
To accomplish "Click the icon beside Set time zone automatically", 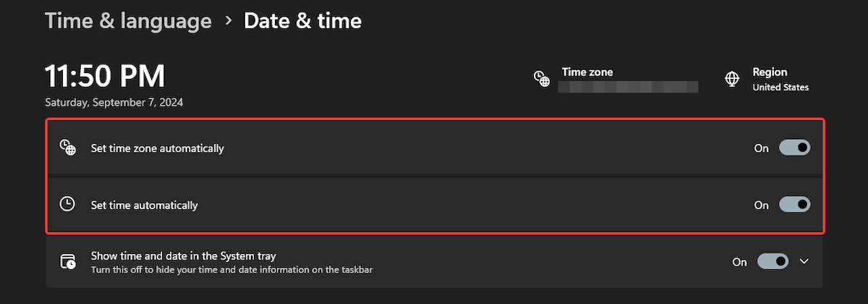I will click(67, 148).
